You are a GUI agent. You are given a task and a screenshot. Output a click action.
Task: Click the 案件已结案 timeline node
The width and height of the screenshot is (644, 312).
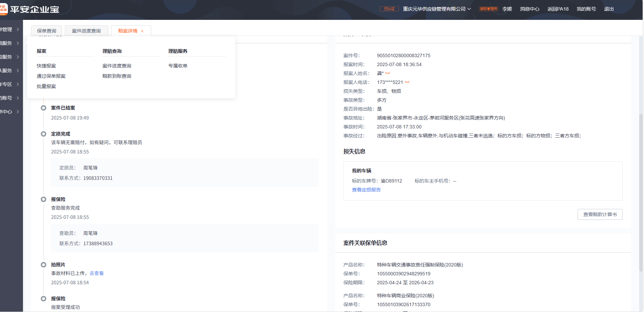pos(44,108)
